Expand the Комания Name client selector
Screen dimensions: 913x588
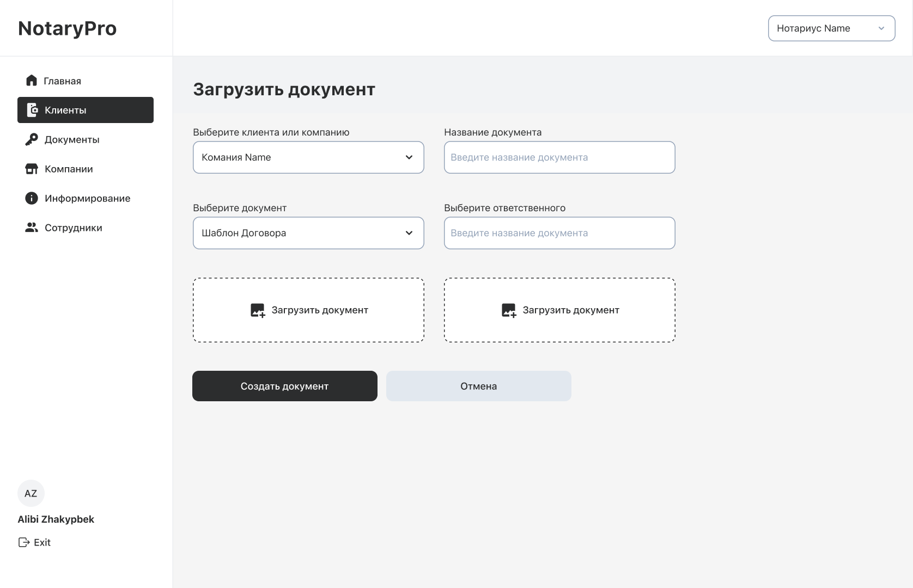click(308, 157)
